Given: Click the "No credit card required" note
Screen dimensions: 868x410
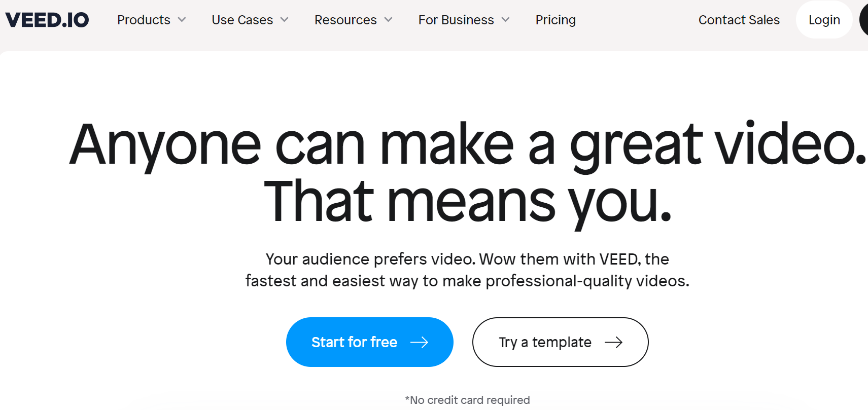Looking at the screenshot, I should click(467, 400).
